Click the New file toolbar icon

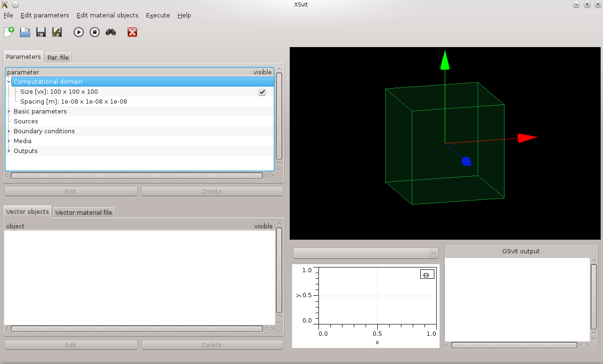click(x=9, y=32)
